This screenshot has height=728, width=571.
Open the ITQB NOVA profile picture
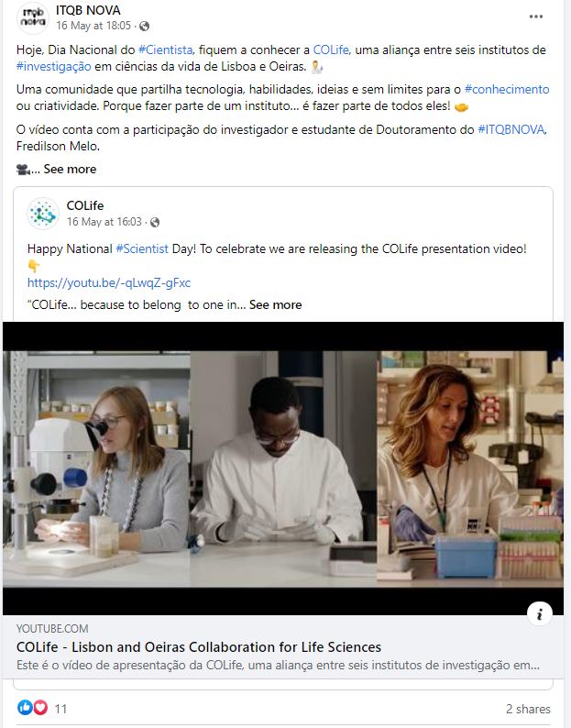pyautogui.click(x=32, y=18)
